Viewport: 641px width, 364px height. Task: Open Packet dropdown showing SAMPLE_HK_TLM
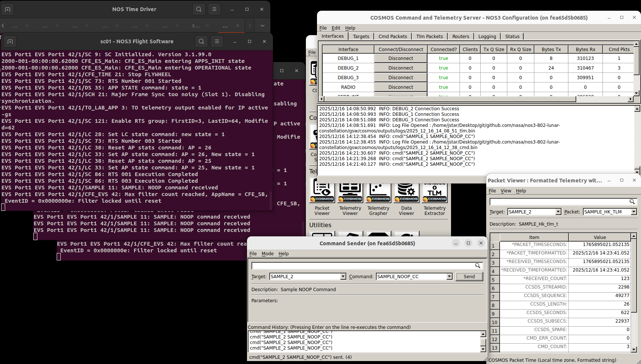(634, 212)
